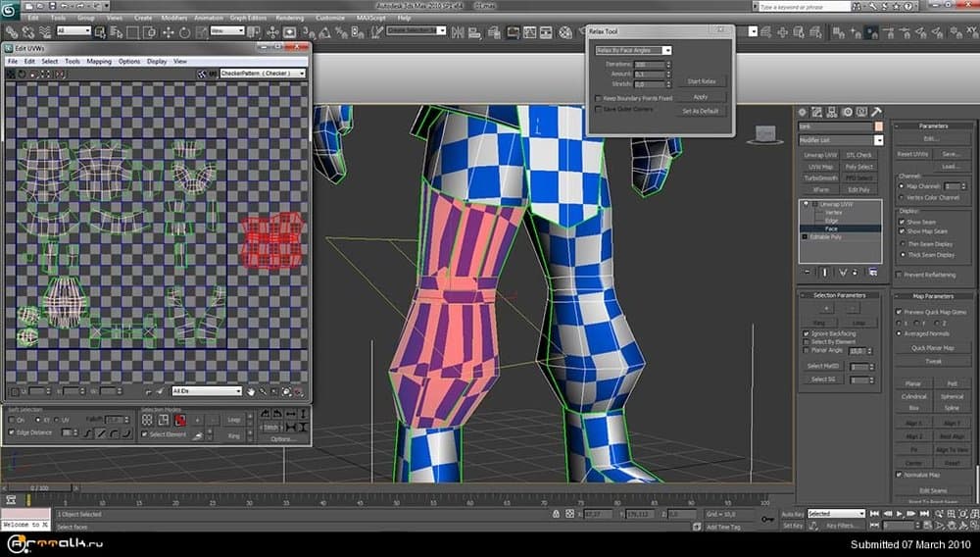Expand the Relax By Face Angles dropdown
Image resolution: width=980 pixels, height=557 pixels.
633,50
